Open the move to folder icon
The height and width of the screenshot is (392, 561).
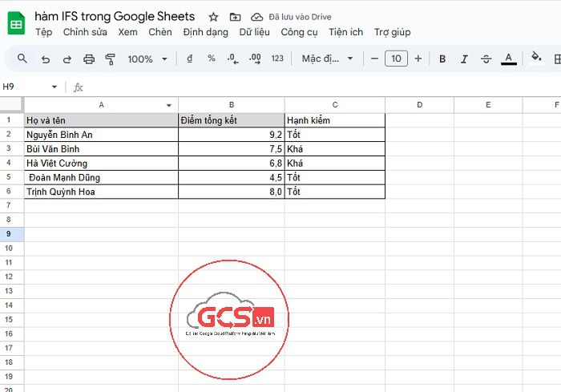[235, 17]
